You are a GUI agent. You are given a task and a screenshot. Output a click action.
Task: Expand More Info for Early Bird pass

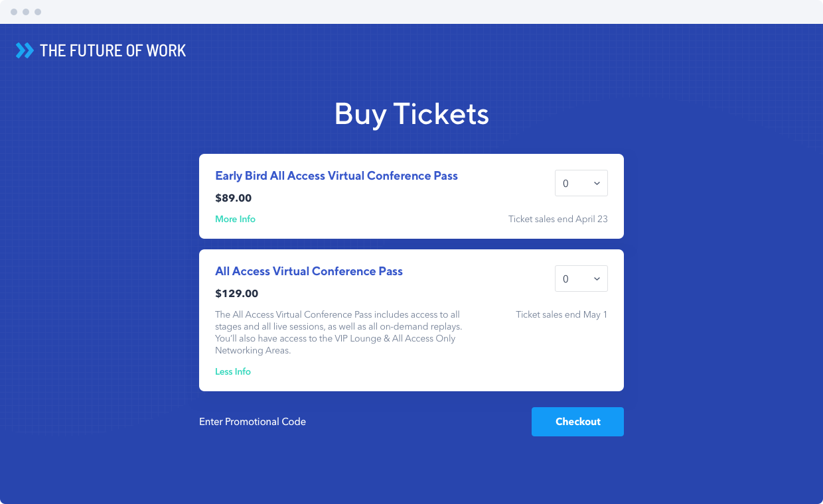(x=235, y=219)
